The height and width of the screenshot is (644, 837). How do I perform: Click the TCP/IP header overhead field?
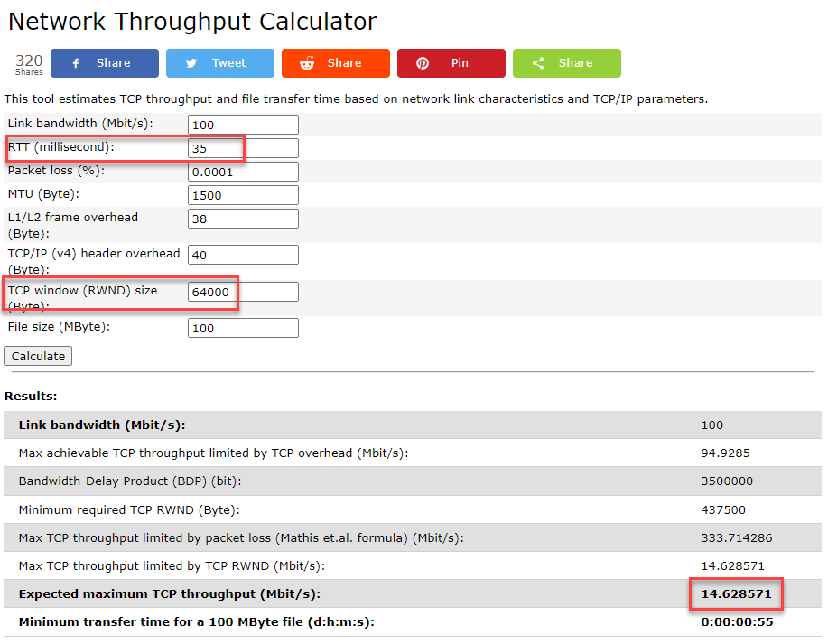[x=243, y=255]
